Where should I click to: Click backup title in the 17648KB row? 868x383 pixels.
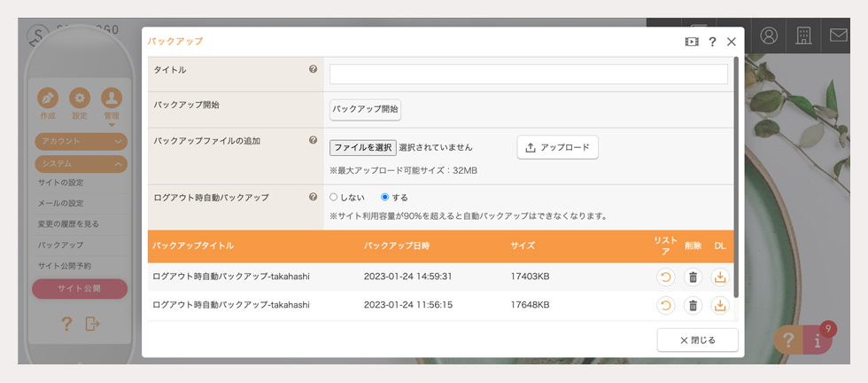231,305
